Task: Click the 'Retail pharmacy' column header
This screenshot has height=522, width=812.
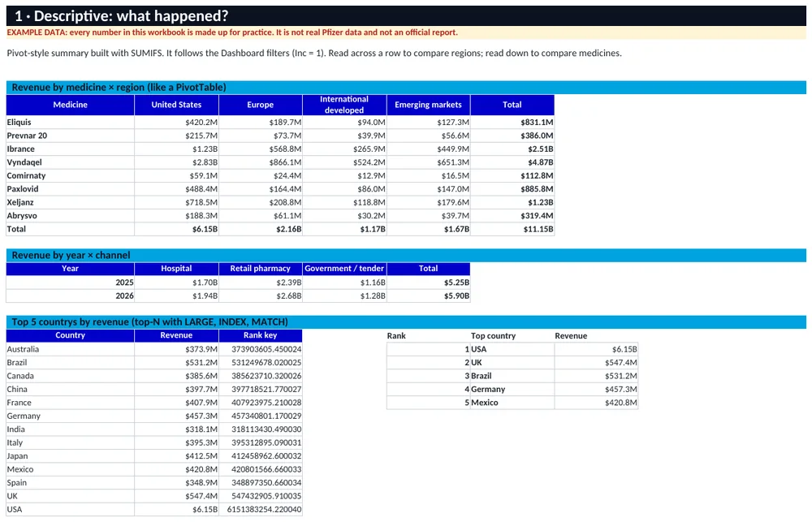Action: pos(261,269)
